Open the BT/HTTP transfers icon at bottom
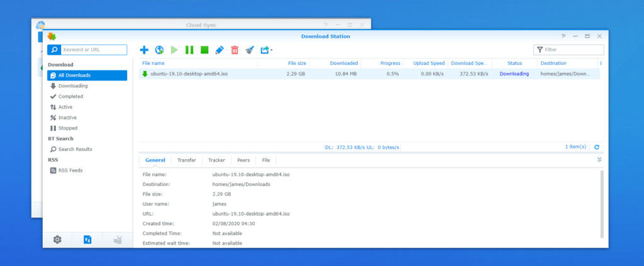This screenshot has width=644, height=266. [x=87, y=240]
